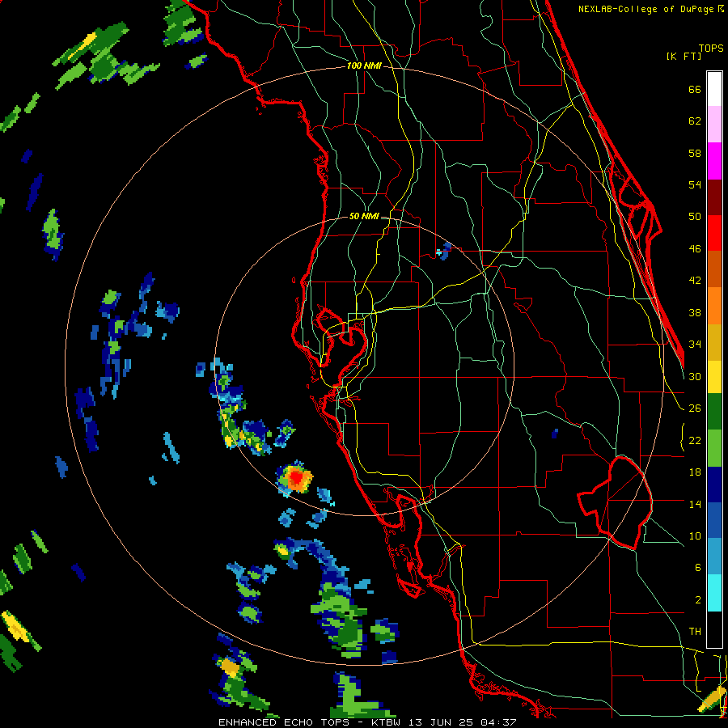
Task: Click the 62 legend value
Action: [x=695, y=121]
